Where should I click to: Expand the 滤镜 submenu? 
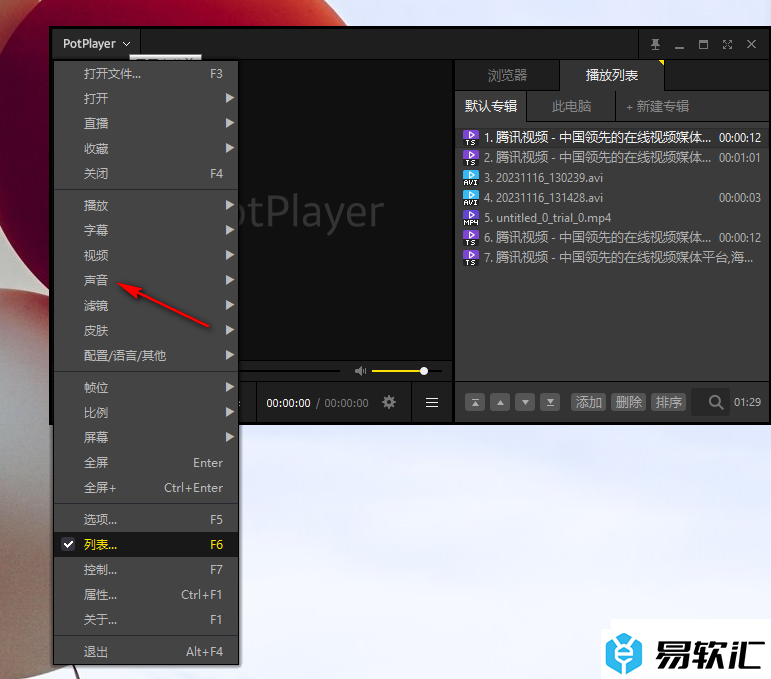click(x=146, y=305)
